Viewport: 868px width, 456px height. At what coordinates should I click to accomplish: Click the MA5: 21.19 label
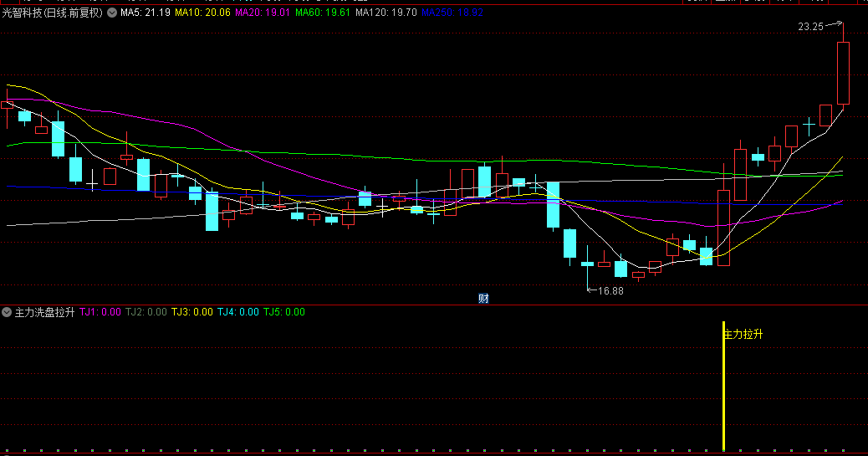click(145, 13)
